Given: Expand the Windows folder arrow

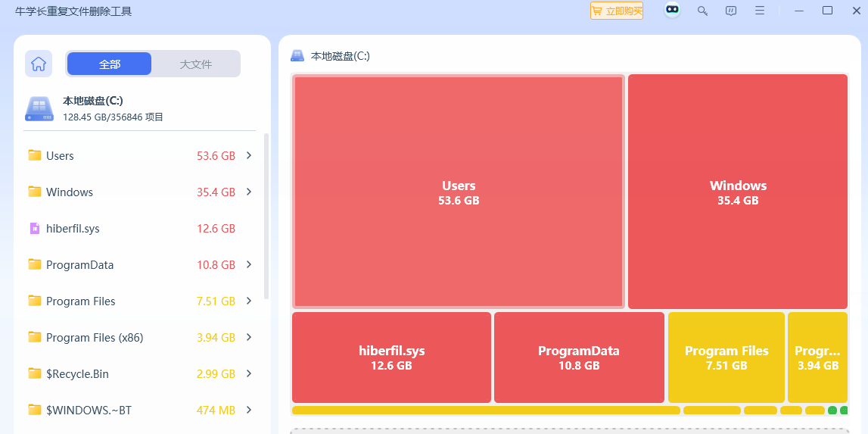Looking at the screenshot, I should click(249, 192).
